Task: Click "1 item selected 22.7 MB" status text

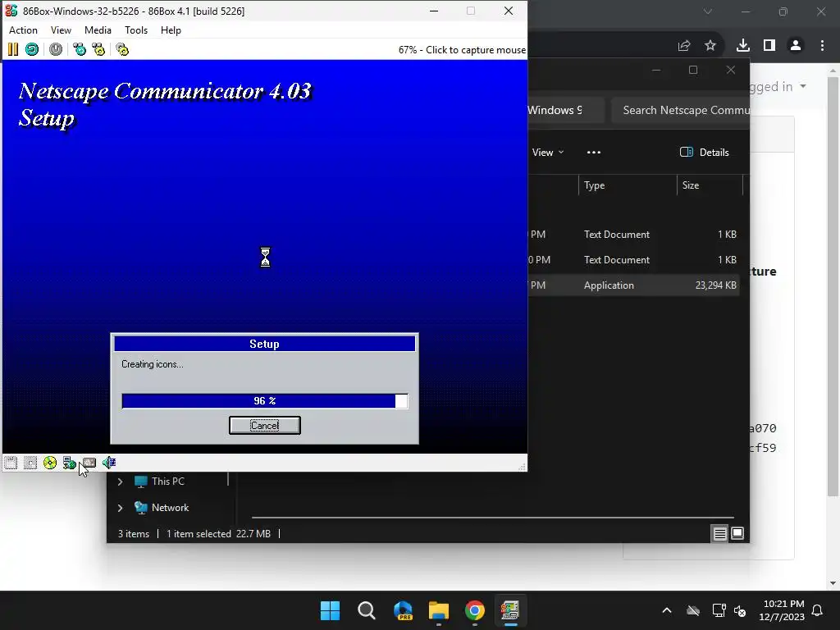Action: pos(218,533)
